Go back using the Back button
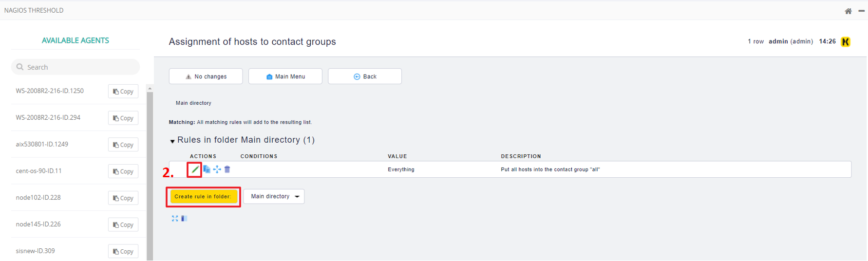This screenshot has width=868, height=261. pos(364,76)
